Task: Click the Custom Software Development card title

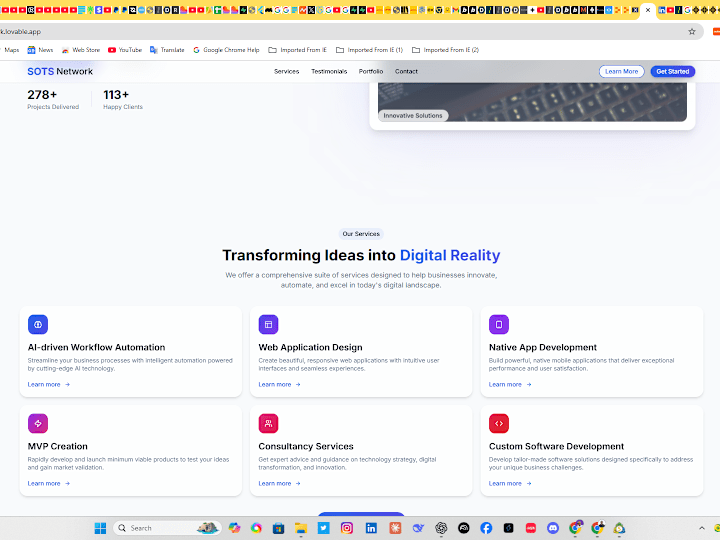Action: tap(556, 446)
